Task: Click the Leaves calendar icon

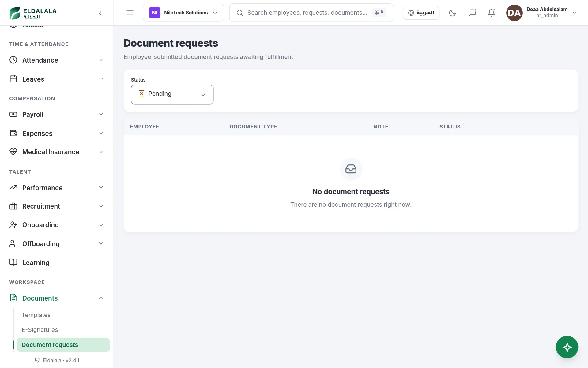Action: 13,79
